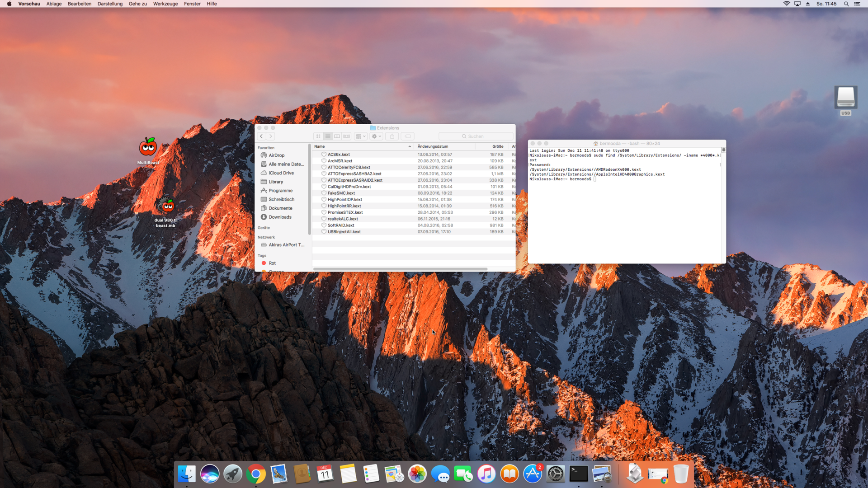Open the arrange-by grouping dropdown
This screenshot has height=488, width=868.
pyautogui.click(x=361, y=136)
